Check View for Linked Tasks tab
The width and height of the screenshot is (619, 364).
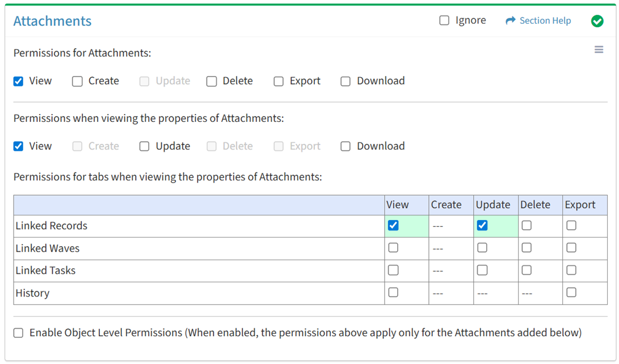point(393,270)
